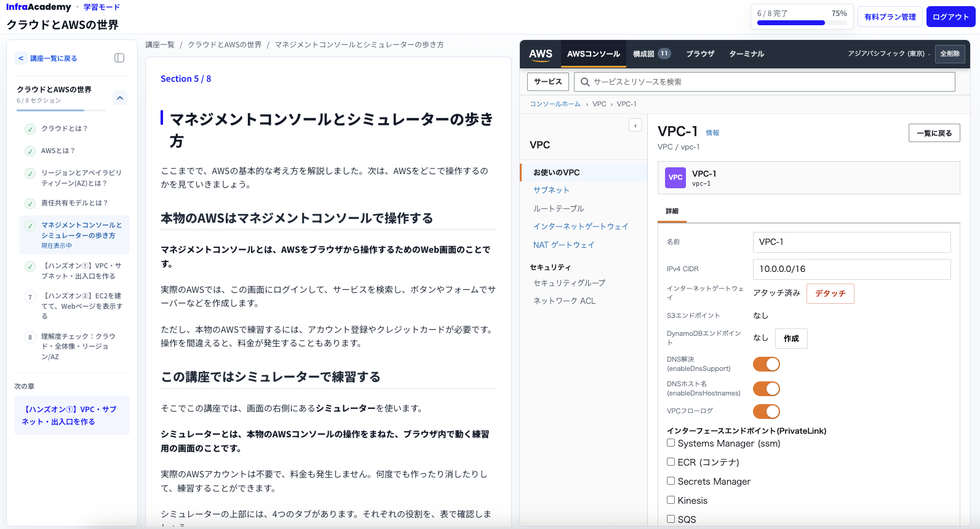The height and width of the screenshot is (529, 980).
Task: Open インターネットゲートウェイ in VPC menu
Action: [x=581, y=226]
